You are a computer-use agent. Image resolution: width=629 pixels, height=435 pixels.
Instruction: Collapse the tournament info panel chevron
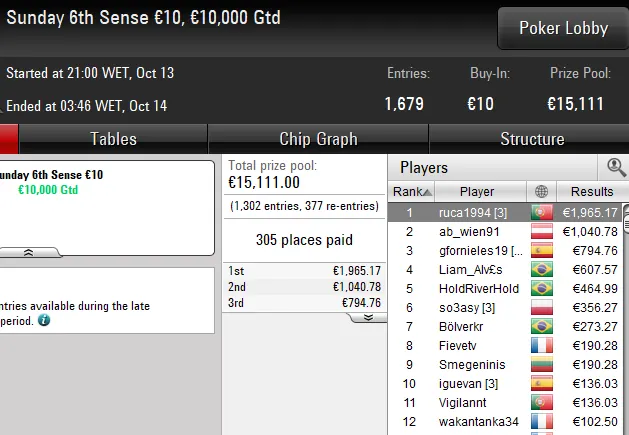click(x=29, y=253)
